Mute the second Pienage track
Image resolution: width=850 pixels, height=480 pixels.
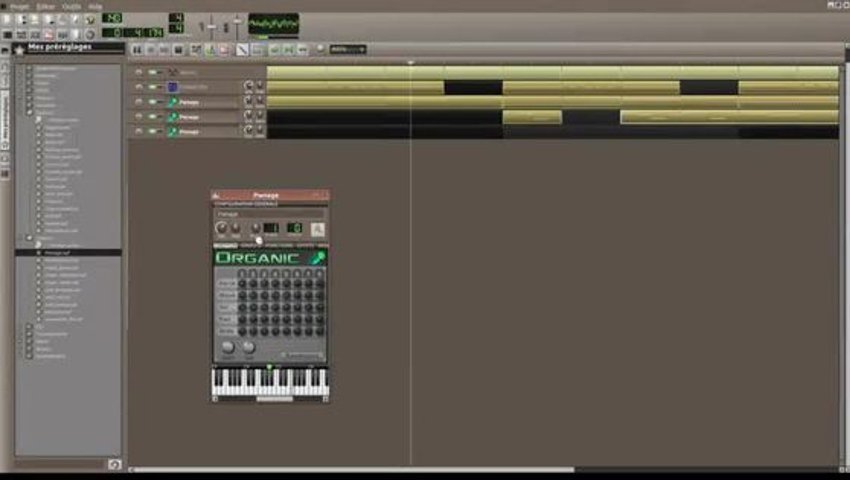153,117
